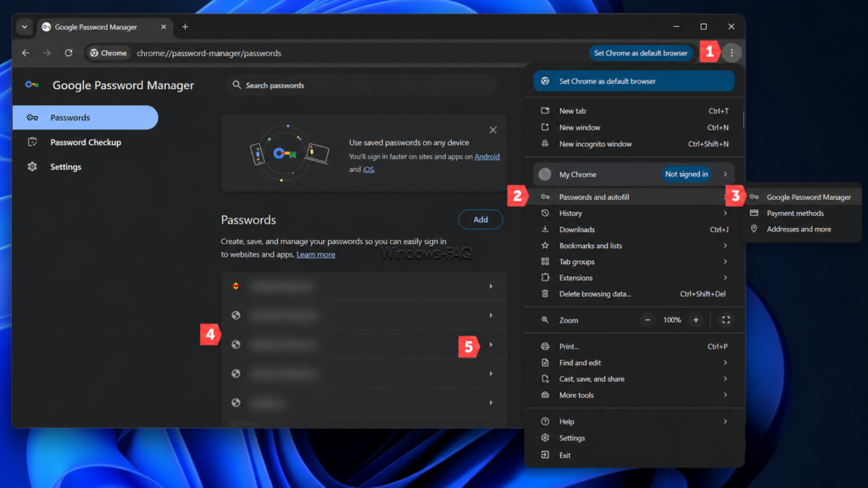Open Downloads from Chrome menu
This screenshot has width=868, height=488.
point(633,229)
